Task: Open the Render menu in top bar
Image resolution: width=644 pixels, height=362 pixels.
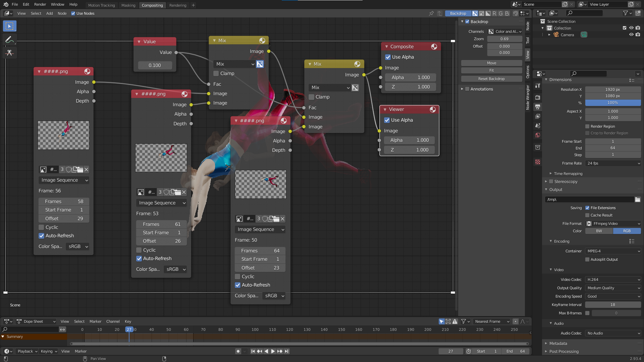Action: click(40, 4)
